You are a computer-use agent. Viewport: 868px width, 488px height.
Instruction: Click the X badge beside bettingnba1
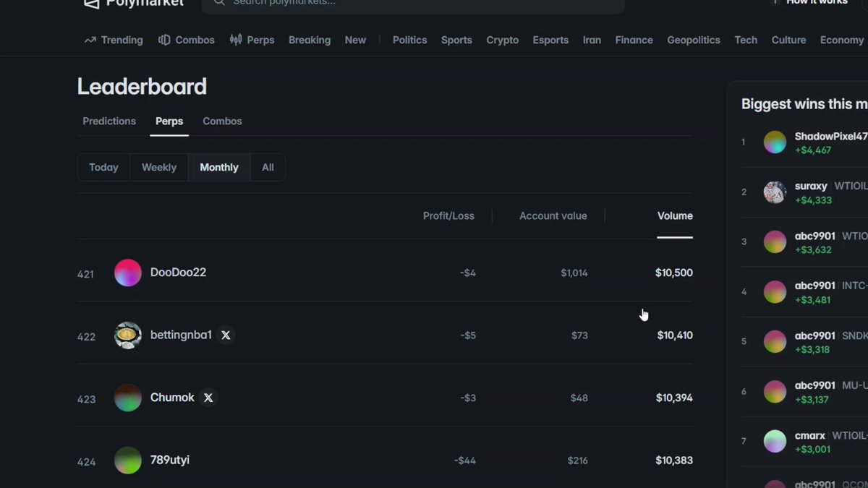[x=226, y=335]
